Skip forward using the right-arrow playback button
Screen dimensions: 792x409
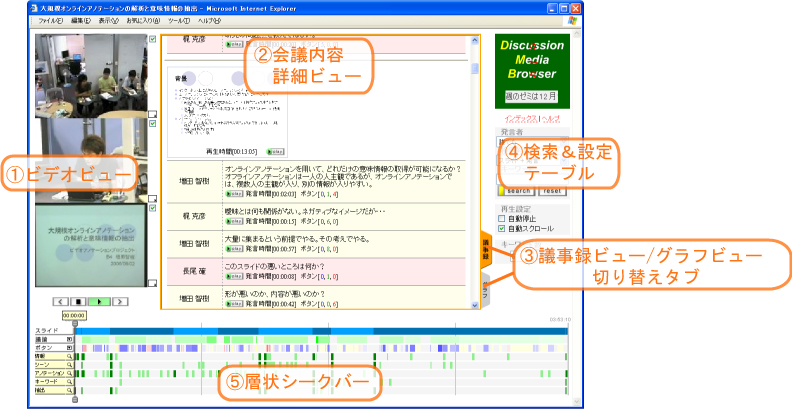(x=120, y=301)
